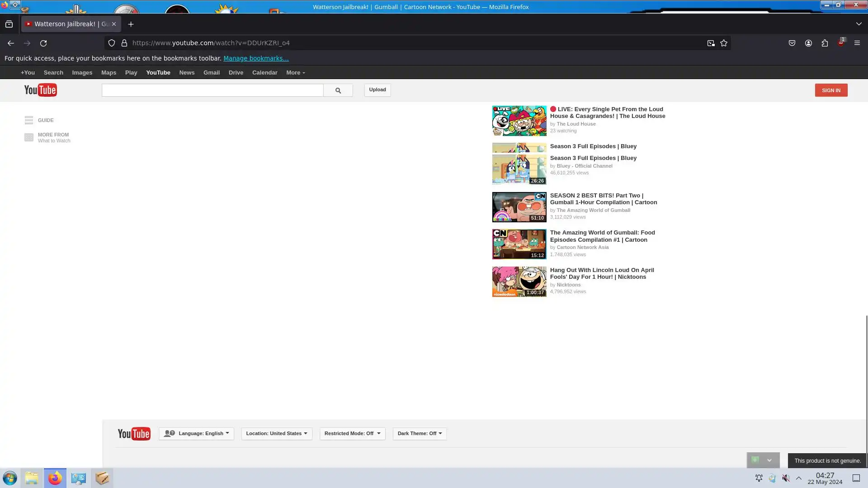Open the Guide hamburger menu icon

tap(29, 120)
